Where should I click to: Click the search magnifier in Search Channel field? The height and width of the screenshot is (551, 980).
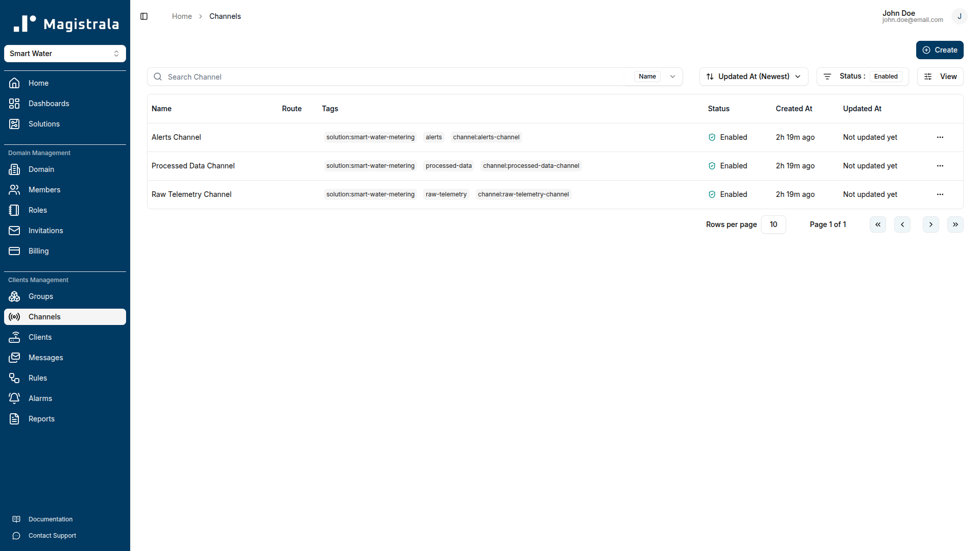(x=158, y=77)
